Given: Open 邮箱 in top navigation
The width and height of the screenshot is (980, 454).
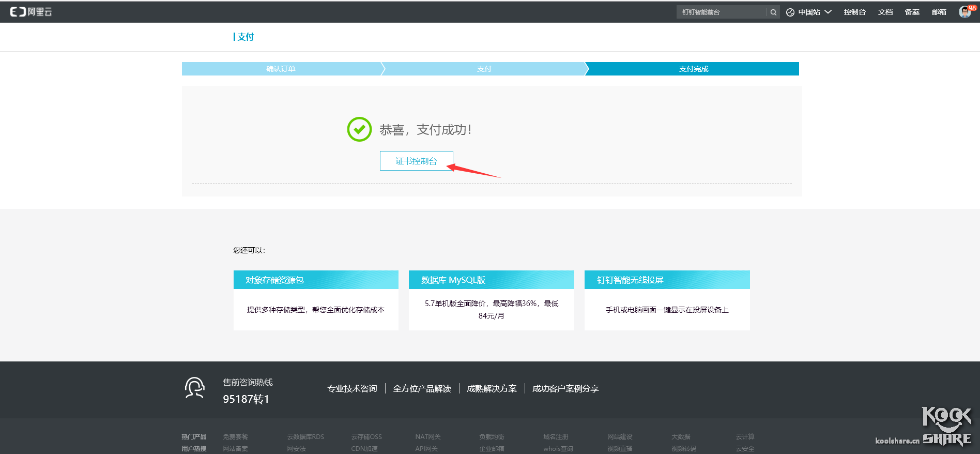Looking at the screenshot, I should [x=939, y=12].
